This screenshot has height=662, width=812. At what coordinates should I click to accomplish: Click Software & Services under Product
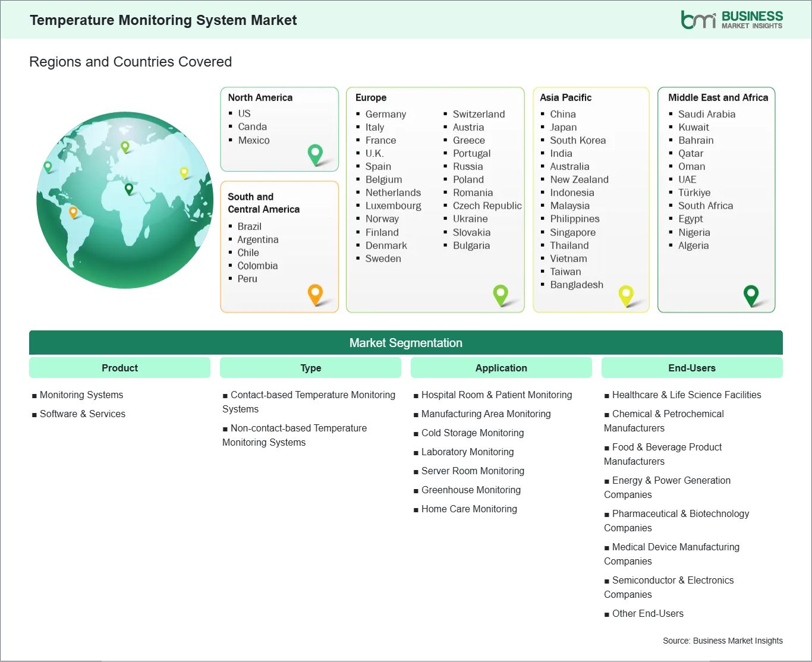coord(83,414)
